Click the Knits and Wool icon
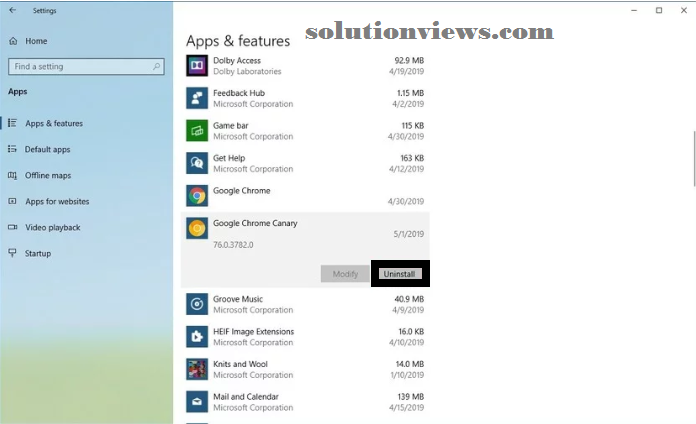Image resolution: width=696 pixels, height=424 pixels. point(197,369)
